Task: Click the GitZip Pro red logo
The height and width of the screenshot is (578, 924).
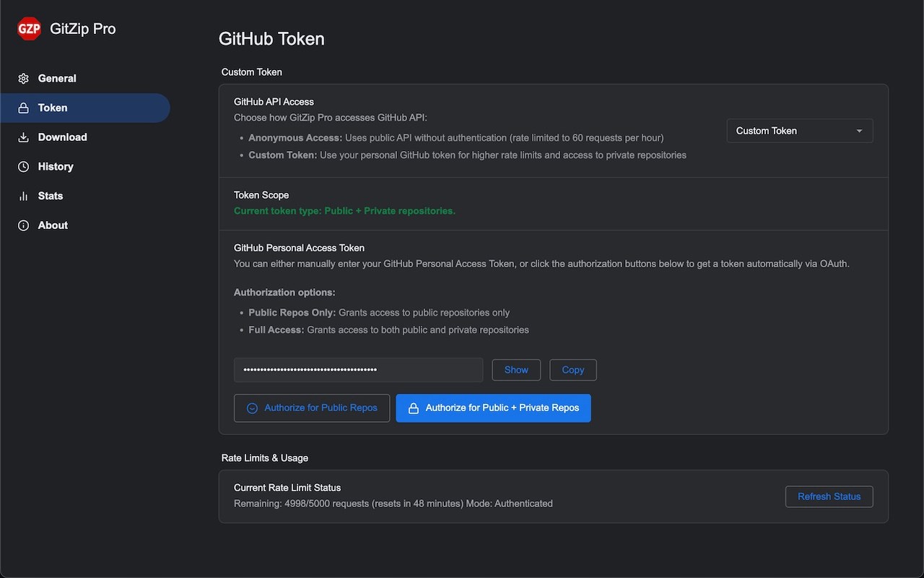Action: (x=29, y=29)
